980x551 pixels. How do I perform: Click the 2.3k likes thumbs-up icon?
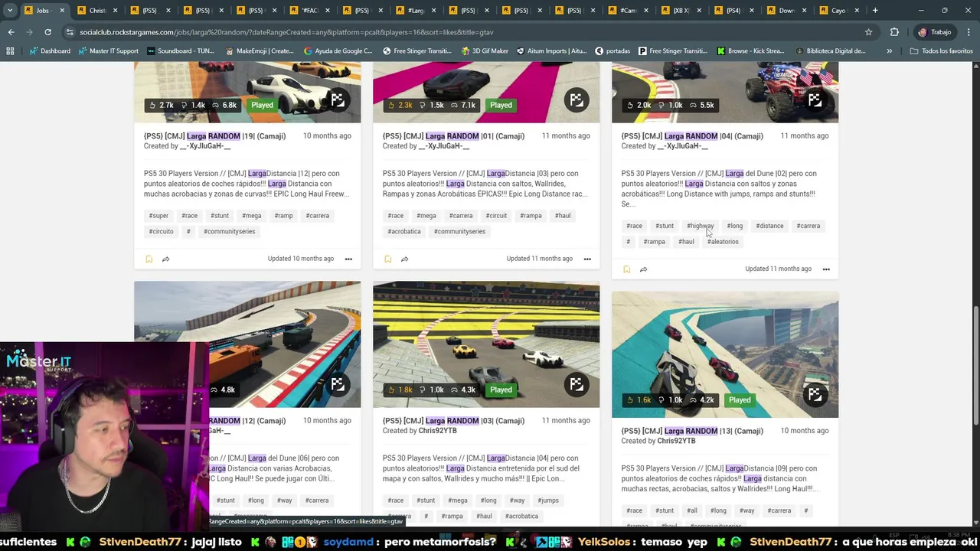[390, 105]
